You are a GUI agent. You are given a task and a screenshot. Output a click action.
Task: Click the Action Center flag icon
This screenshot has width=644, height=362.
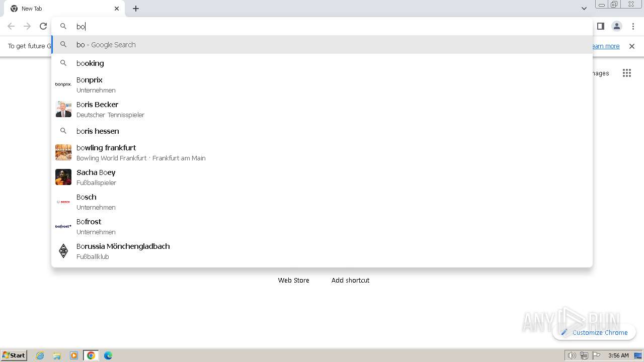(x=597, y=355)
